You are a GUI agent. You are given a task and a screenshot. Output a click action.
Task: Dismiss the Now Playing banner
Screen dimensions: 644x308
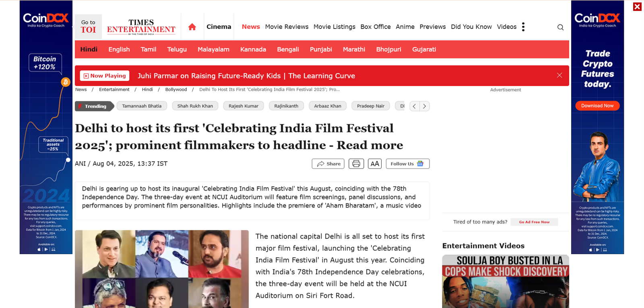[x=559, y=75]
